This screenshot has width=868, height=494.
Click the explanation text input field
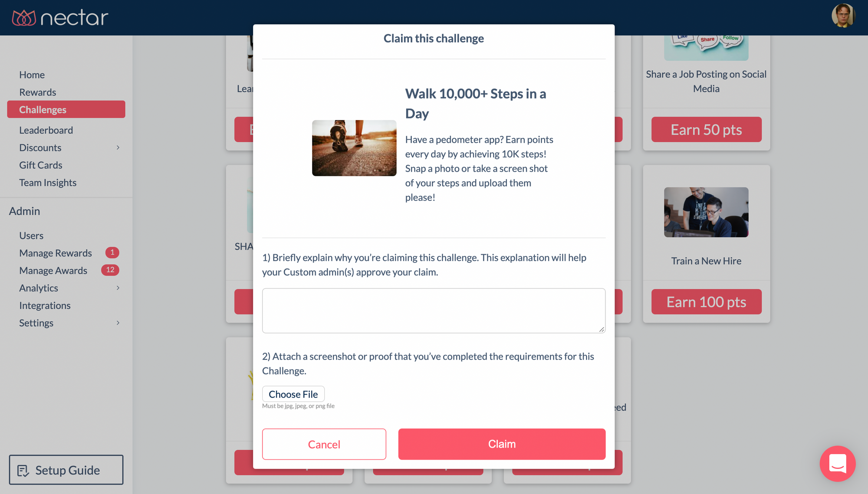434,311
